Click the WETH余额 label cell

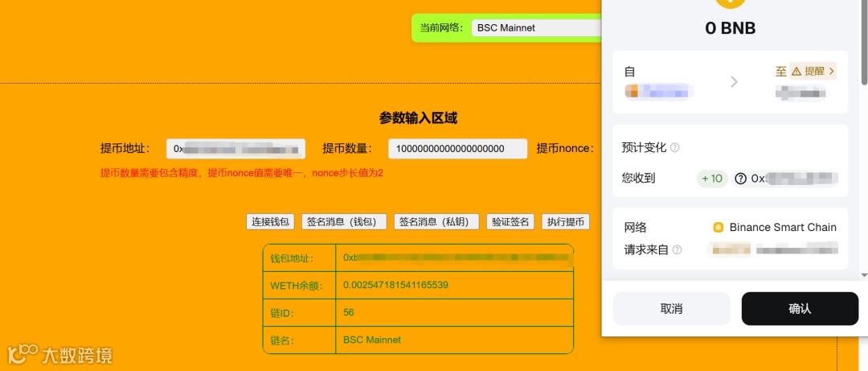299,286
